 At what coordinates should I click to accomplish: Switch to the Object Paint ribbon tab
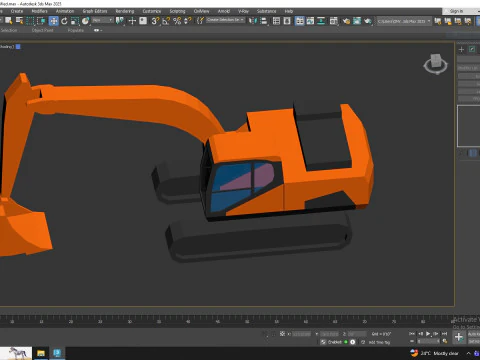42,30
